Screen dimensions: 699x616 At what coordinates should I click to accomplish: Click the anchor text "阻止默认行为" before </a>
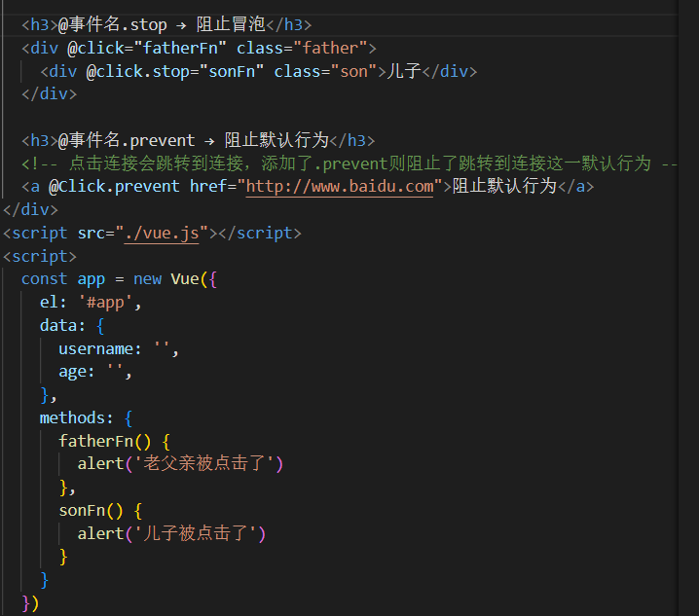point(504,186)
